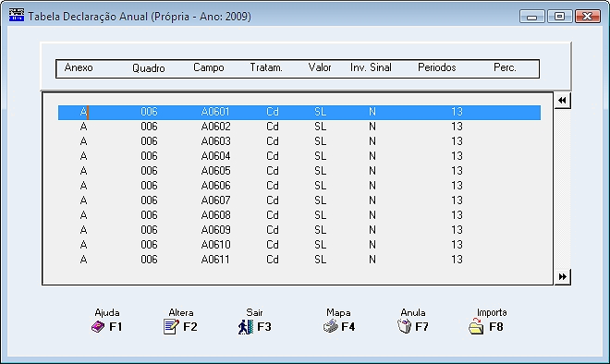Open Ajuda help book icon F1

tap(98, 327)
